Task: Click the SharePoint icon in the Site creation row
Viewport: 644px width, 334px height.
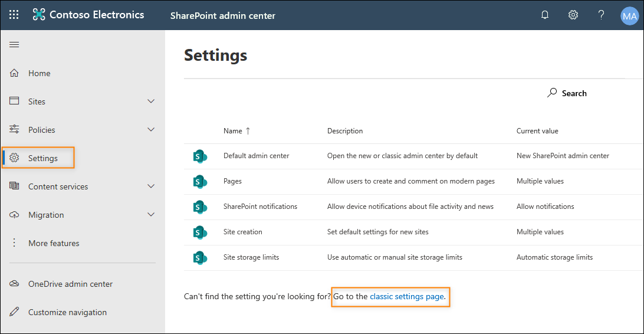Action: coord(200,233)
